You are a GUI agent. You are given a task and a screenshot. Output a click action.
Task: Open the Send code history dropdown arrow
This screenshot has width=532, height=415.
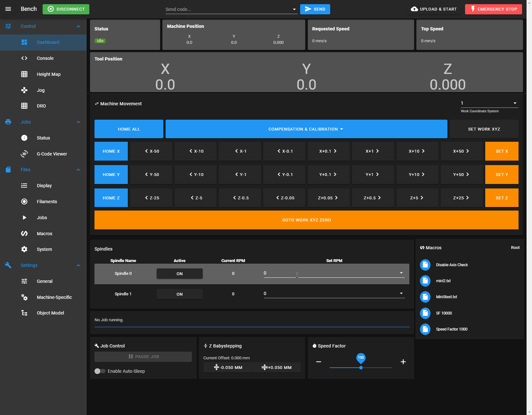(x=294, y=9)
